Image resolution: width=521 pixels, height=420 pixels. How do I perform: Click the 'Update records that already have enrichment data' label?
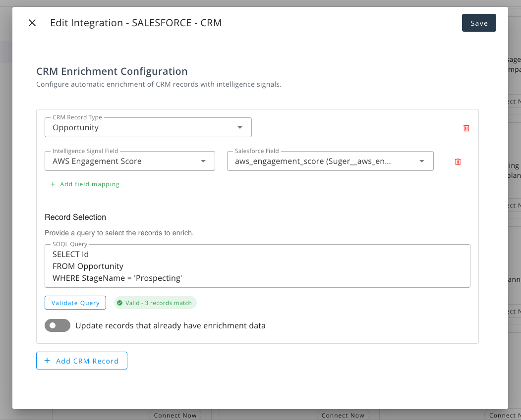coord(170,326)
